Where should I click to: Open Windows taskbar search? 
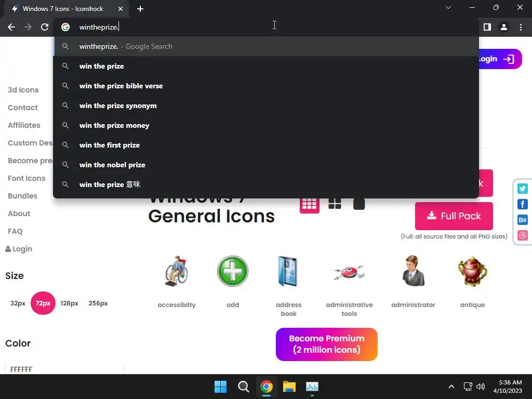pos(243,387)
